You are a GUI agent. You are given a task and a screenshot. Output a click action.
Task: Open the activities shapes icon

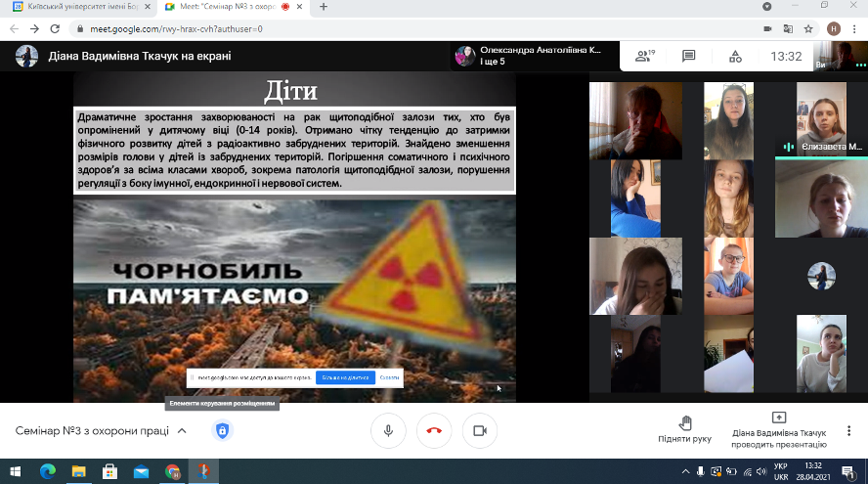(x=735, y=56)
